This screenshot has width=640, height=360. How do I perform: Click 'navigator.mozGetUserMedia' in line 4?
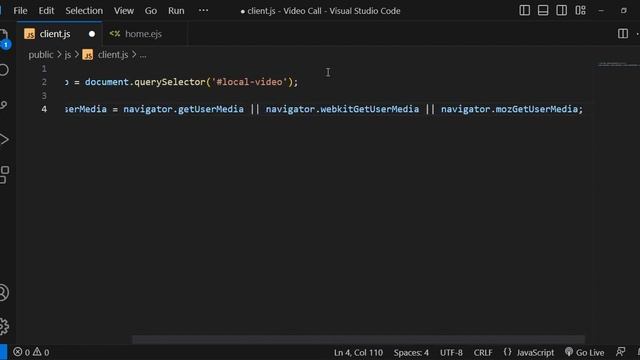(x=509, y=109)
